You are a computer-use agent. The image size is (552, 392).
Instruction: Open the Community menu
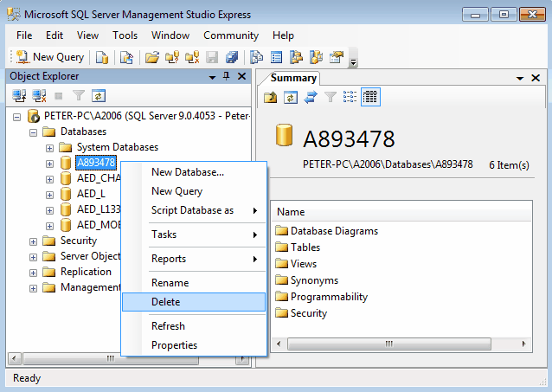tap(231, 35)
